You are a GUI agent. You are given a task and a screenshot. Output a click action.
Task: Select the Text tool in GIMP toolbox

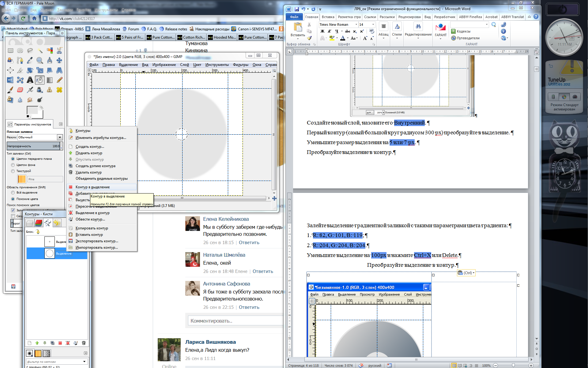point(30,80)
